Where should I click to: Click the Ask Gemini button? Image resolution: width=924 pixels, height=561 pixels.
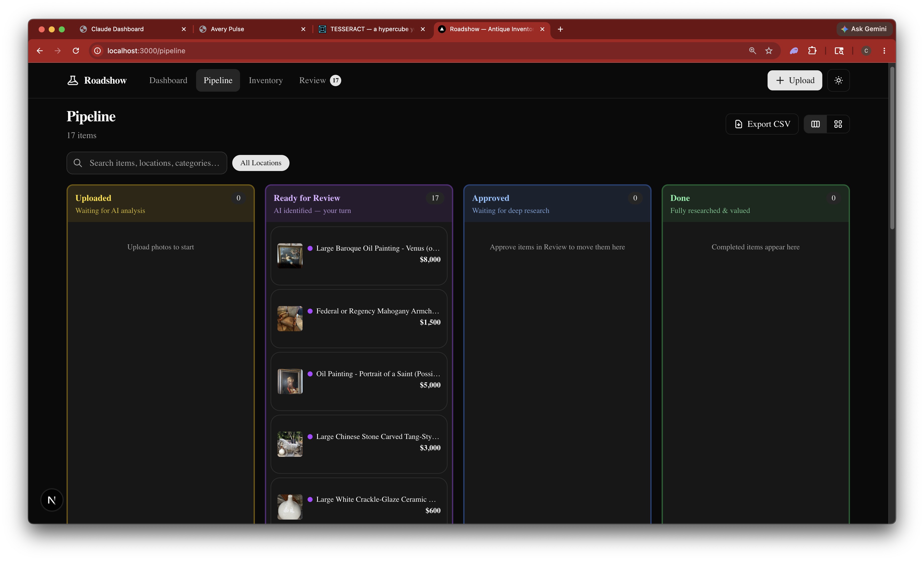point(864,29)
